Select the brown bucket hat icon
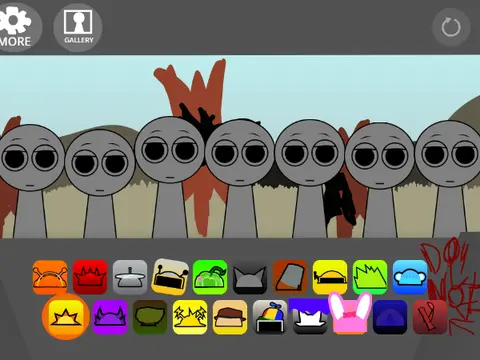This screenshot has width=480, height=360. click(x=290, y=277)
